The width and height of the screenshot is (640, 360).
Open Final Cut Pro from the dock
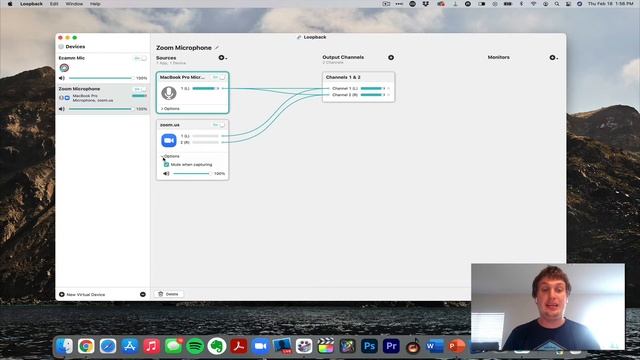coord(326,346)
